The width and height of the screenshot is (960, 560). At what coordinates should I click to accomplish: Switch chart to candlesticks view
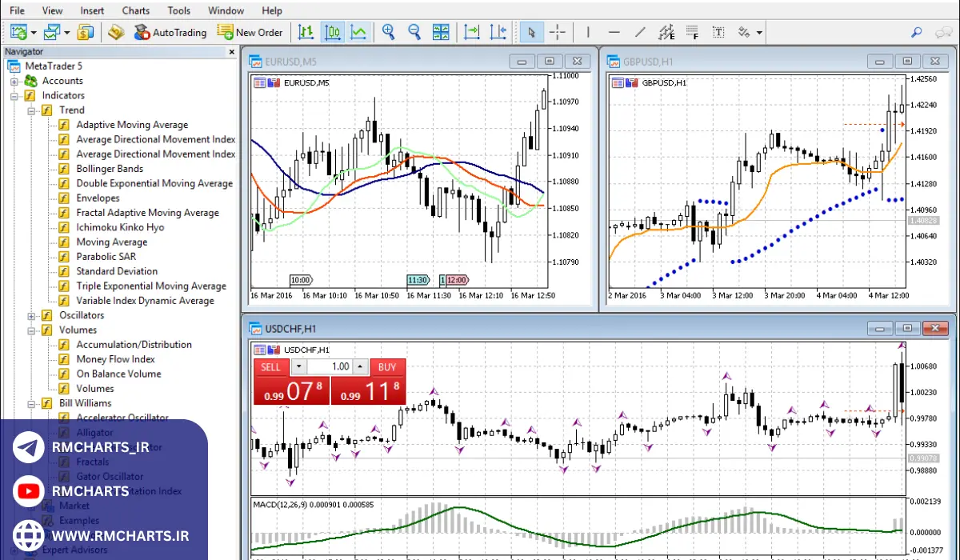pyautogui.click(x=333, y=32)
